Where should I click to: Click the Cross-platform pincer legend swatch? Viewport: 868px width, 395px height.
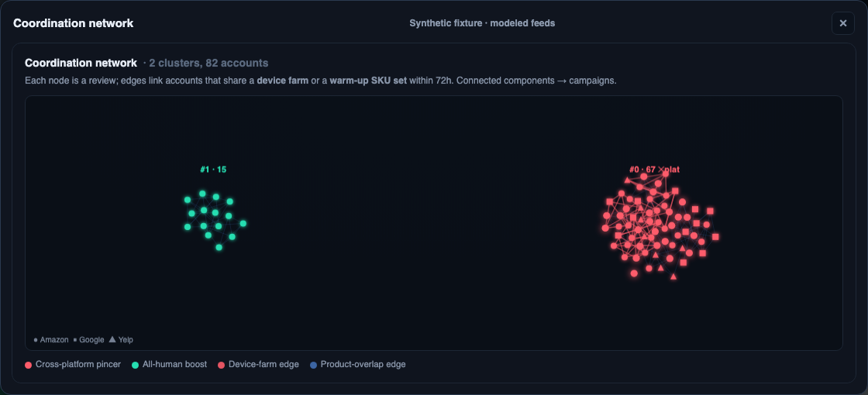(x=28, y=365)
